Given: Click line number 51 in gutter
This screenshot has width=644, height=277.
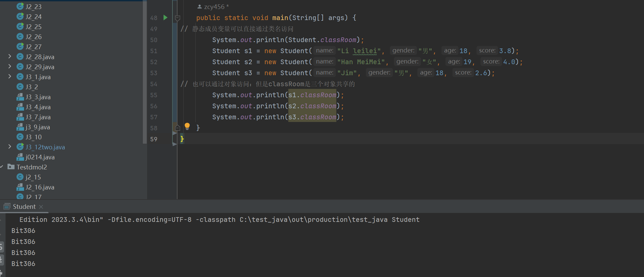Looking at the screenshot, I should click(x=153, y=51).
